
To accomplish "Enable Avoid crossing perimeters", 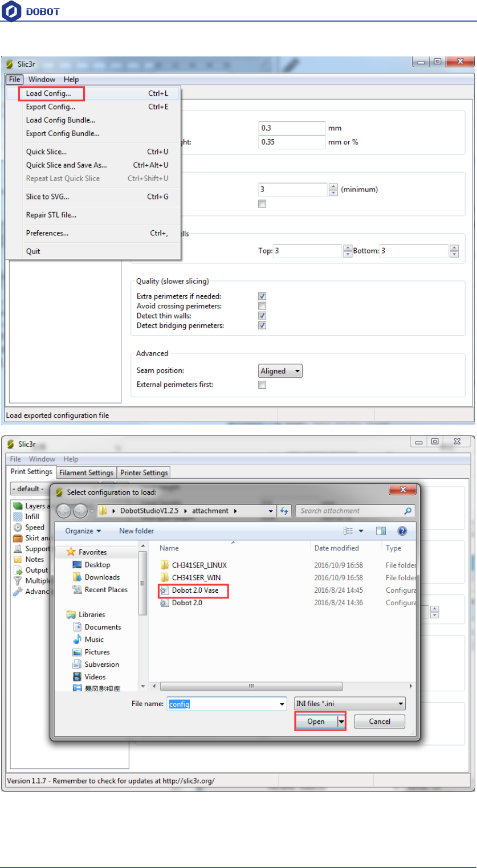I will click(262, 306).
